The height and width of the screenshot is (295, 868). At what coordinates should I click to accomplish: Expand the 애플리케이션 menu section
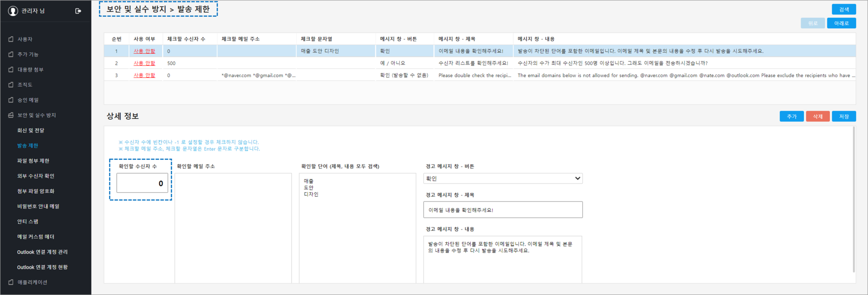click(x=32, y=282)
